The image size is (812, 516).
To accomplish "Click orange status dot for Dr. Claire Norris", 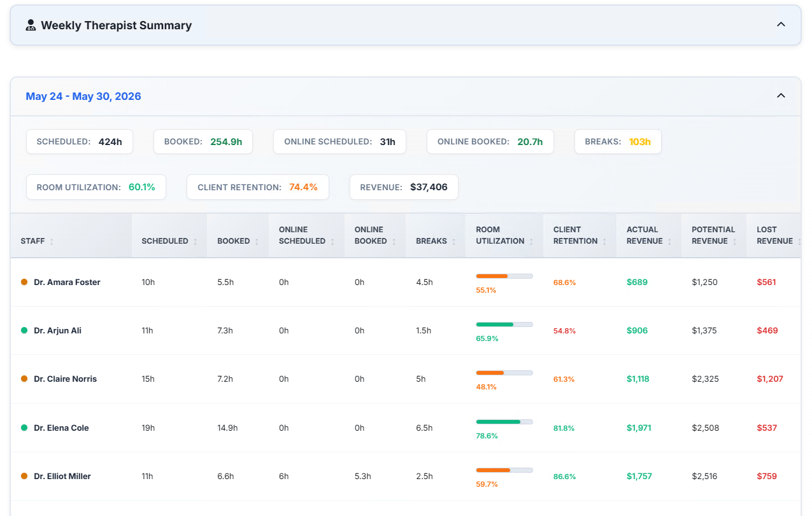I will coord(24,379).
